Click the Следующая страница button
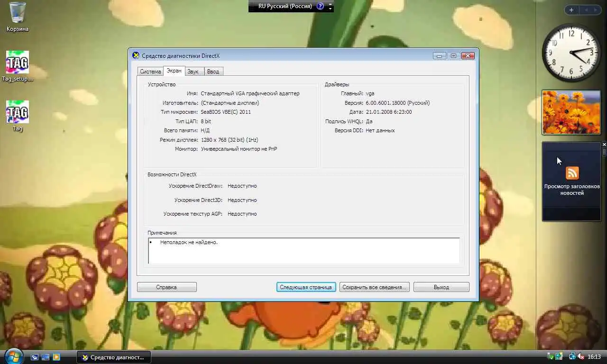This screenshot has height=364, width=607. [306, 287]
